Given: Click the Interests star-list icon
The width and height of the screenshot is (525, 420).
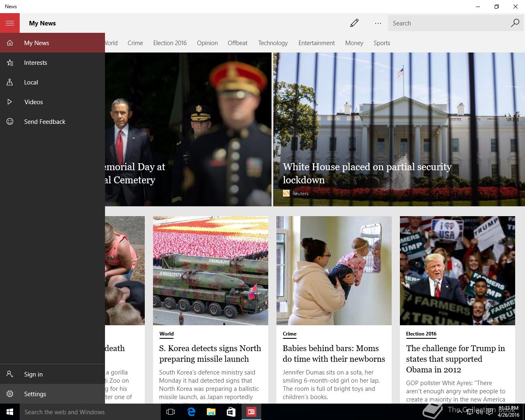Looking at the screenshot, I should (10, 62).
